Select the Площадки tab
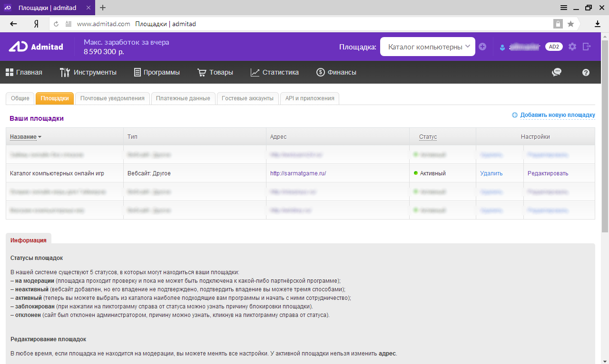The image size is (609, 364). pos(55,98)
